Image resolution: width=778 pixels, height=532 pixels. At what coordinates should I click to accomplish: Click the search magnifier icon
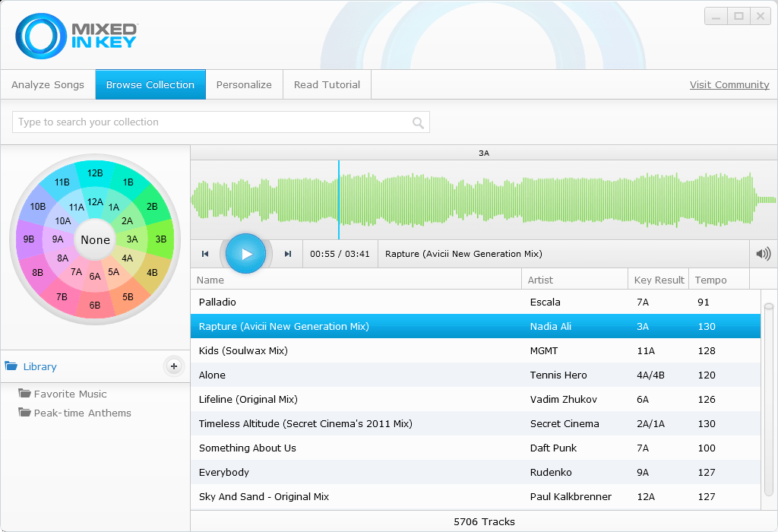[418, 122]
